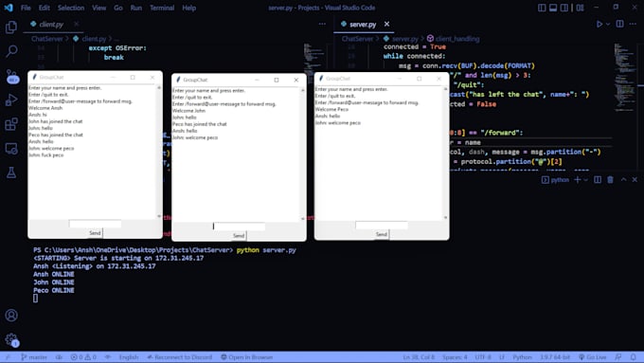Viewport: 644px width, 363px height.
Task: Split the server.py editor to the right
Action: point(619,24)
